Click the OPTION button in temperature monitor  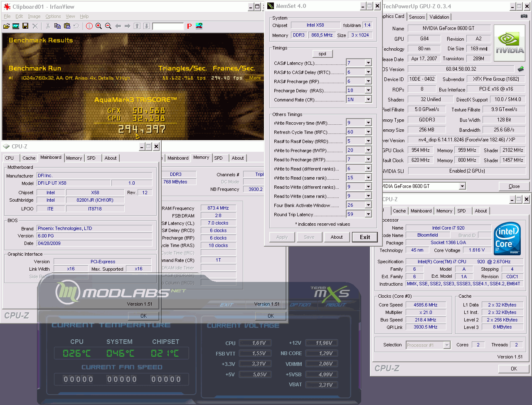coord(300,305)
